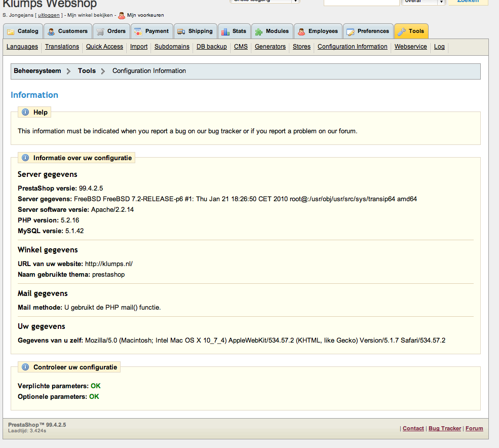Image resolution: width=499 pixels, height=448 pixels.
Task: Click the Preferences pencil icon
Action: 351,31
